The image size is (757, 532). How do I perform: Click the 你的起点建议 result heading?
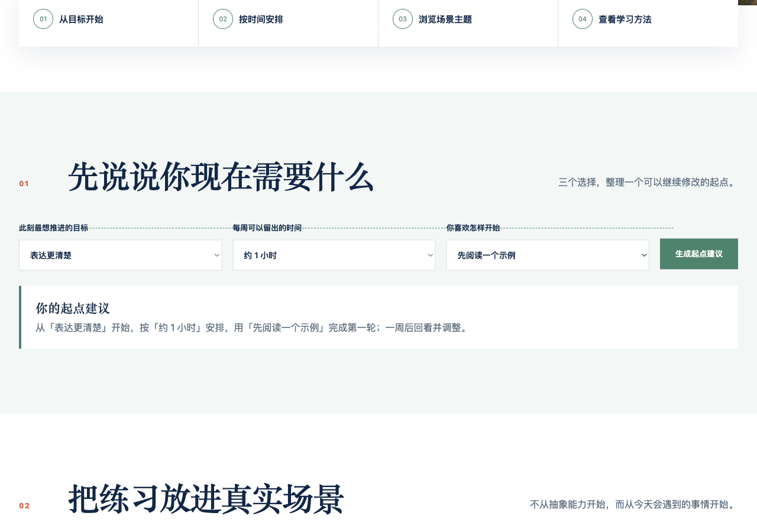pyautogui.click(x=73, y=308)
